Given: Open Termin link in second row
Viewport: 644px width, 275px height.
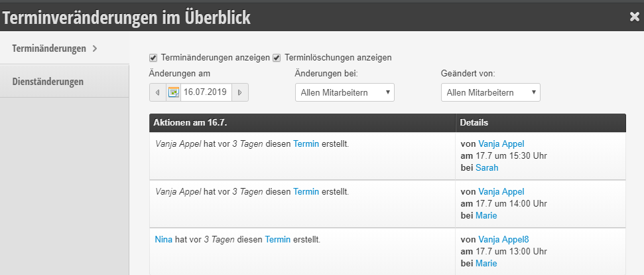Looking at the screenshot, I should click(306, 191).
